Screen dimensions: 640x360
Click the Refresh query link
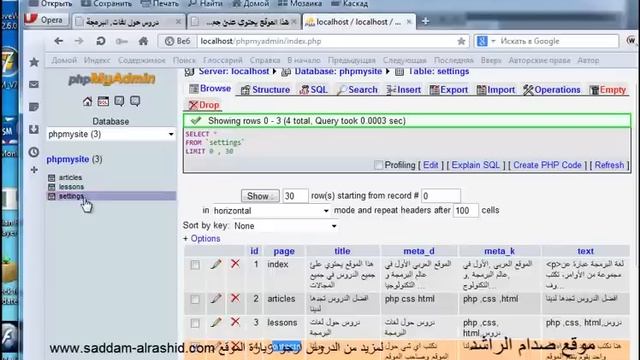click(x=609, y=165)
